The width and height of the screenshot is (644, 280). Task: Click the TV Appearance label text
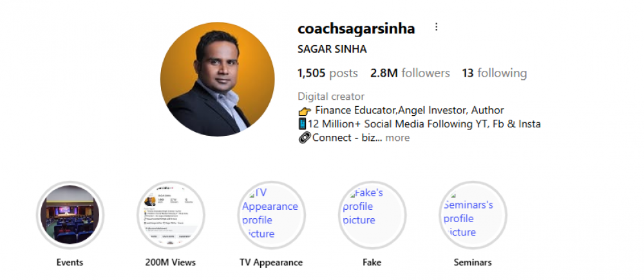[x=270, y=263]
